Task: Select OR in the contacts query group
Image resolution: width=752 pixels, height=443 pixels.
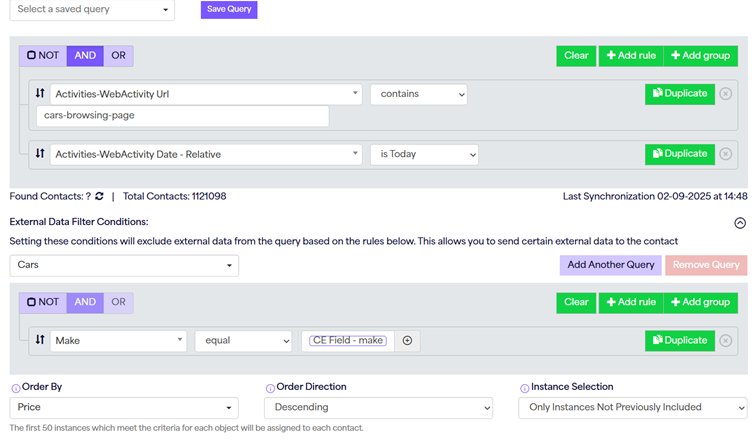Action: (x=118, y=56)
